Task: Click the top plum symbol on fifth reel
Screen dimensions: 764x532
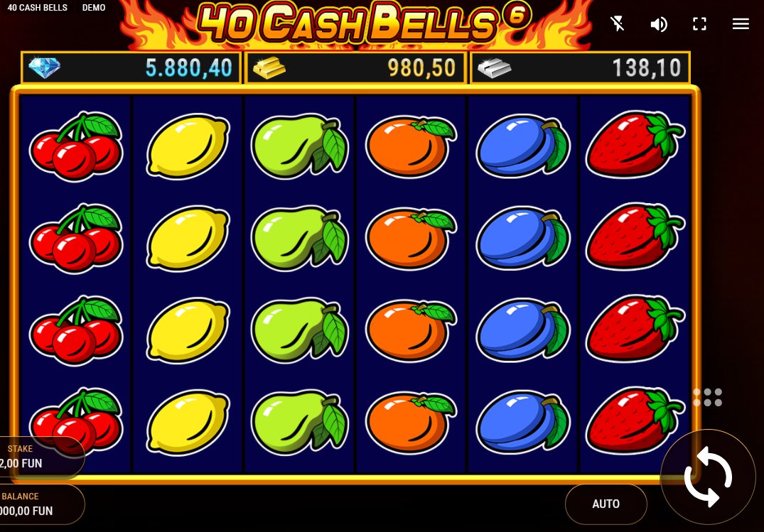Action: point(522,146)
